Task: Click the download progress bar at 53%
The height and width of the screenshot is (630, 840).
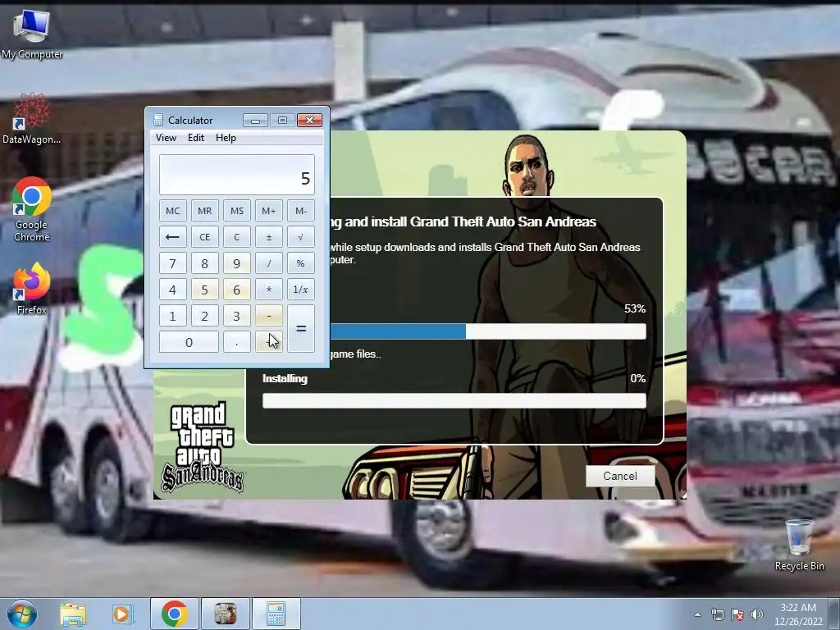Action: (488, 331)
